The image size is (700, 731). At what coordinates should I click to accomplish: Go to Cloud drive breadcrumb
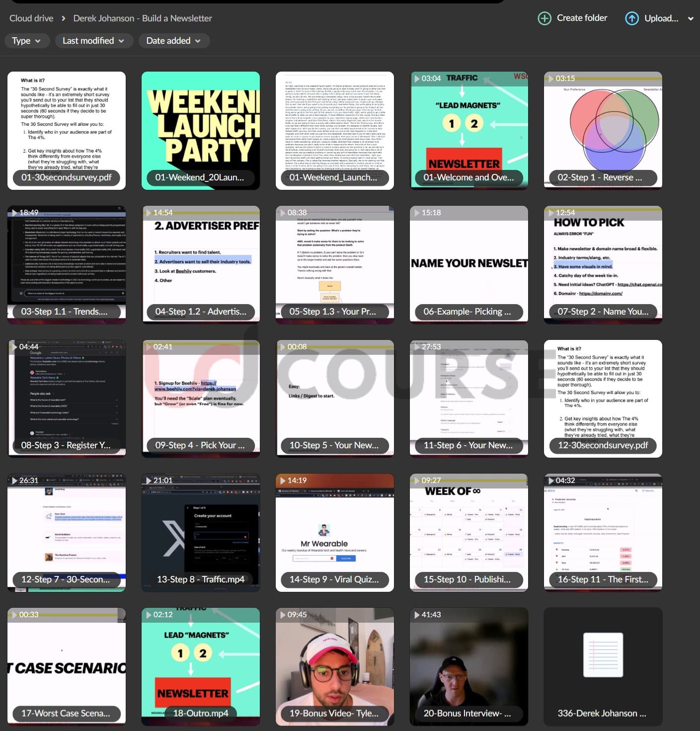[x=31, y=18]
